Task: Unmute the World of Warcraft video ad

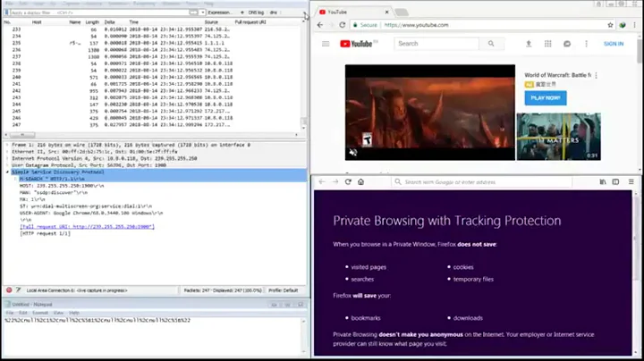Action: point(352,152)
